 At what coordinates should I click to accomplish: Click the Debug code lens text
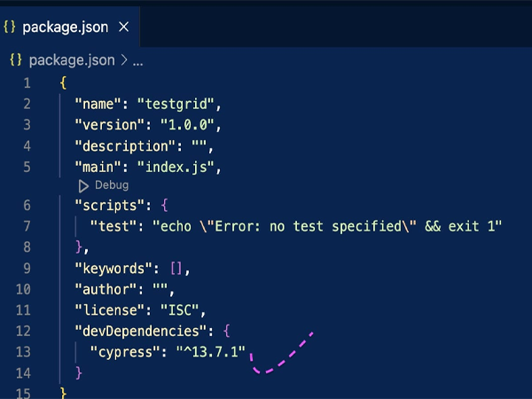(111, 185)
